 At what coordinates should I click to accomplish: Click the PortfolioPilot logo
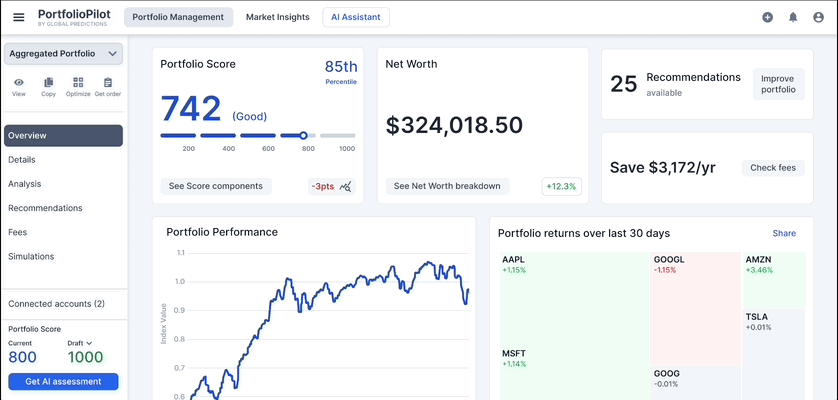pos(74,17)
